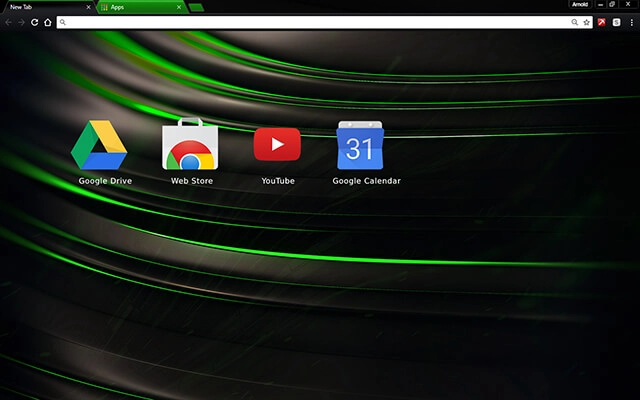The width and height of the screenshot is (640, 400).
Task: Navigate forward one page
Action: tap(21, 22)
